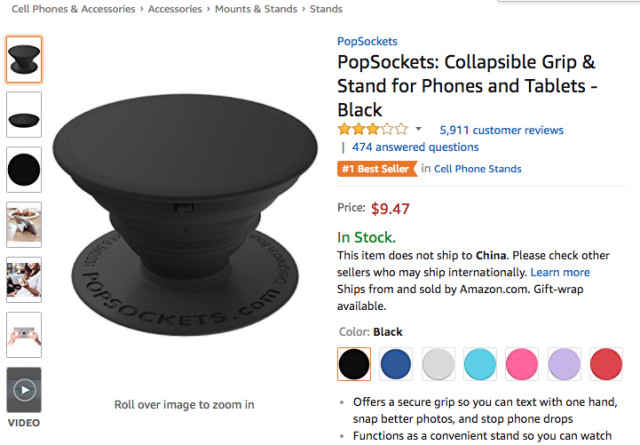640x445 pixels.
Task: Select the first angled PopSocket thumbnail
Action: tap(24, 60)
